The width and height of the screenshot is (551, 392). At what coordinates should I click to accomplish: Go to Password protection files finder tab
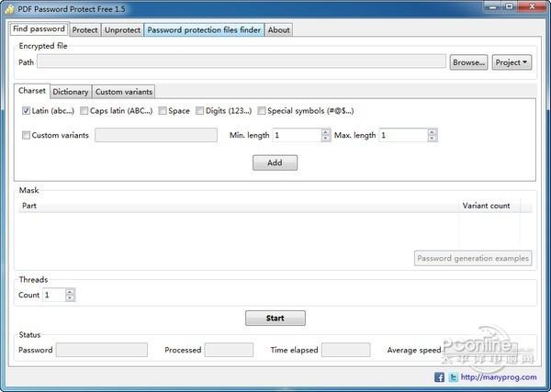coord(204,30)
